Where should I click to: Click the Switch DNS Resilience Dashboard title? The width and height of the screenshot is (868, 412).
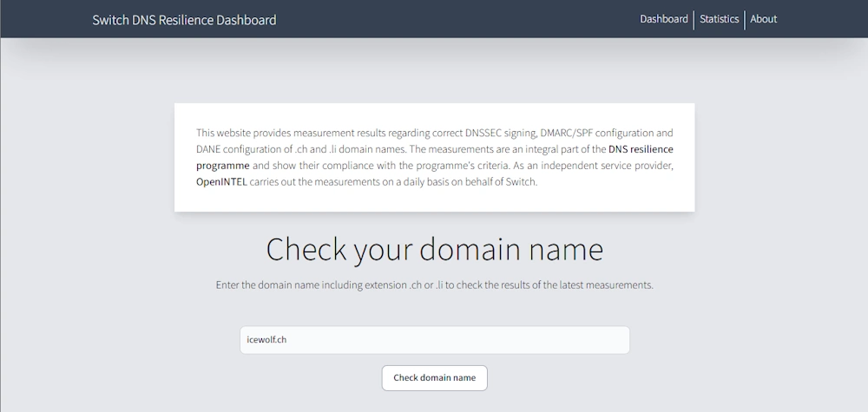184,19
